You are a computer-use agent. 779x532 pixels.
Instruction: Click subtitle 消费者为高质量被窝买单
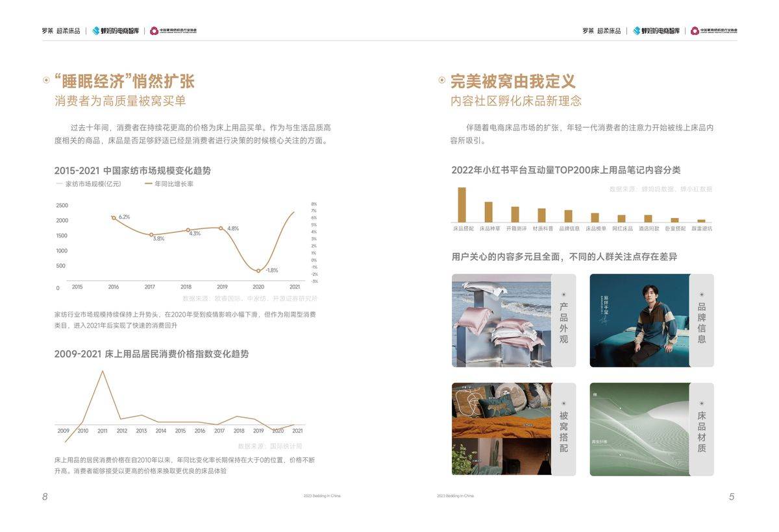pos(120,101)
